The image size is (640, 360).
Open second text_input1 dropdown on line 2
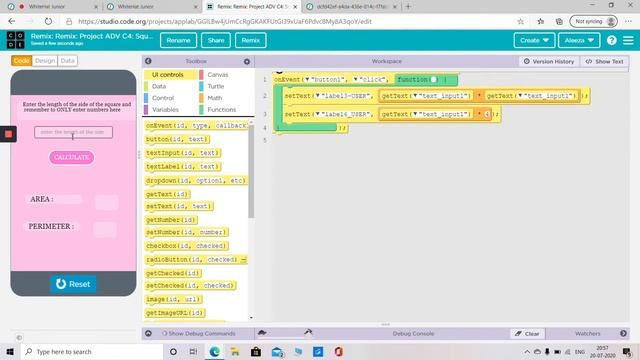[520, 96]
